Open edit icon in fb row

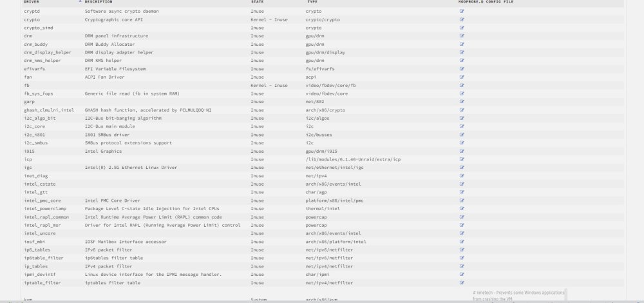(462, 85)
